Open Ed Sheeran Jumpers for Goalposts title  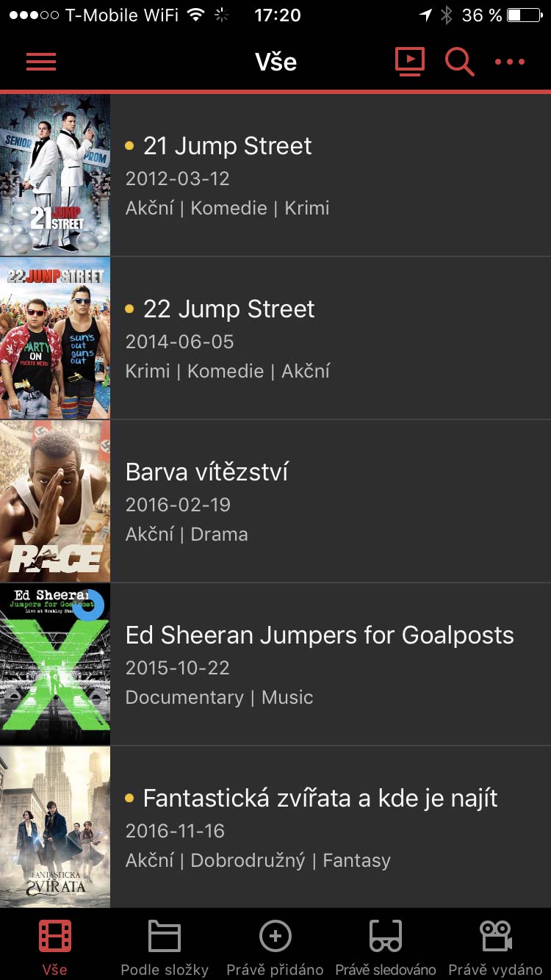tap(320, 635)
